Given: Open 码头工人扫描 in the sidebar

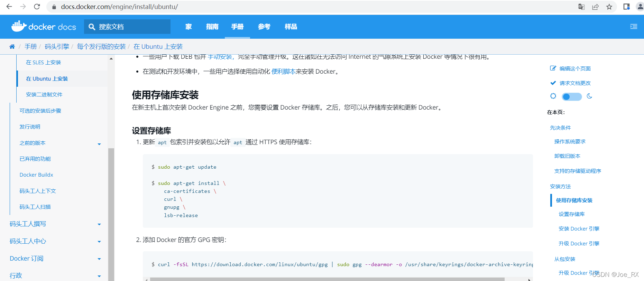Looking at the screenshot, I should [35, 207].
